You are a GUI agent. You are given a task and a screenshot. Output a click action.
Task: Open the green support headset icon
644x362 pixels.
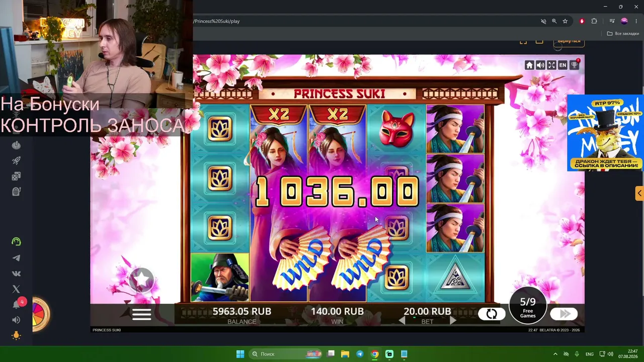pyautogui.click(x=16, y=242)
